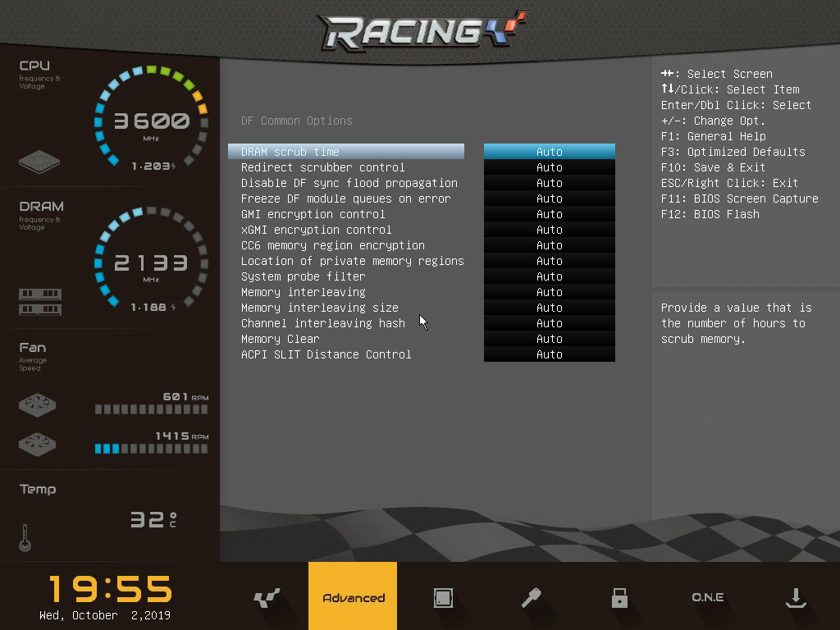Click the thermometer temperature icon

pyautogui.click(x=25, y=537)
